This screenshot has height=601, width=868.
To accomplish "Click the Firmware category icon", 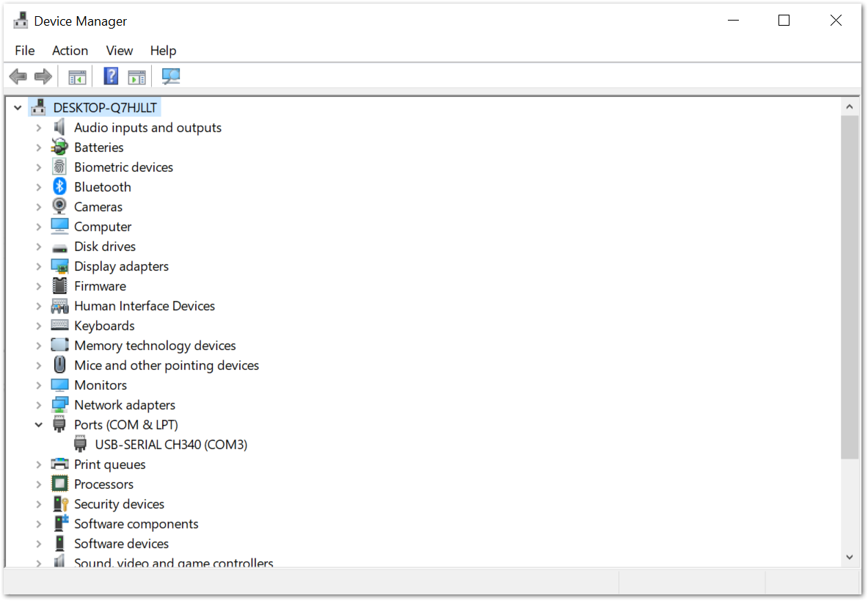I will [x=59, y=286].
